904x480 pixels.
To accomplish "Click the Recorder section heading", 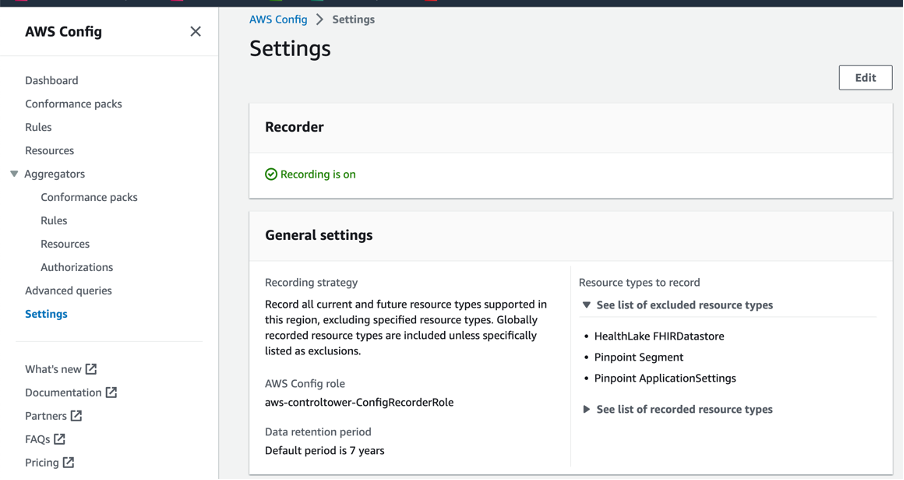I will [x=294, y=127].
